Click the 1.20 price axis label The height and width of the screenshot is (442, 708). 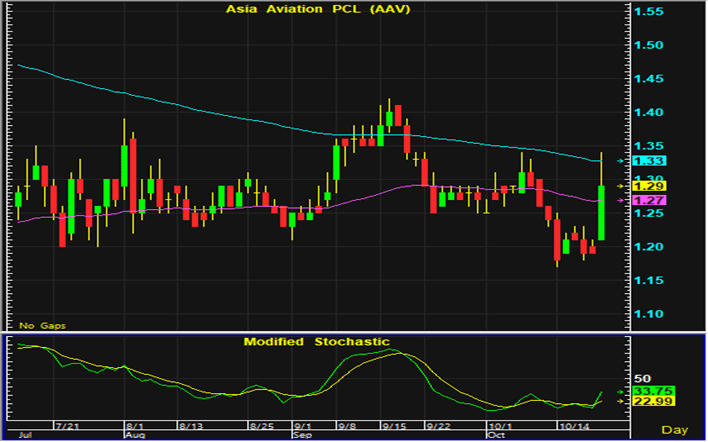click(649, 247)
